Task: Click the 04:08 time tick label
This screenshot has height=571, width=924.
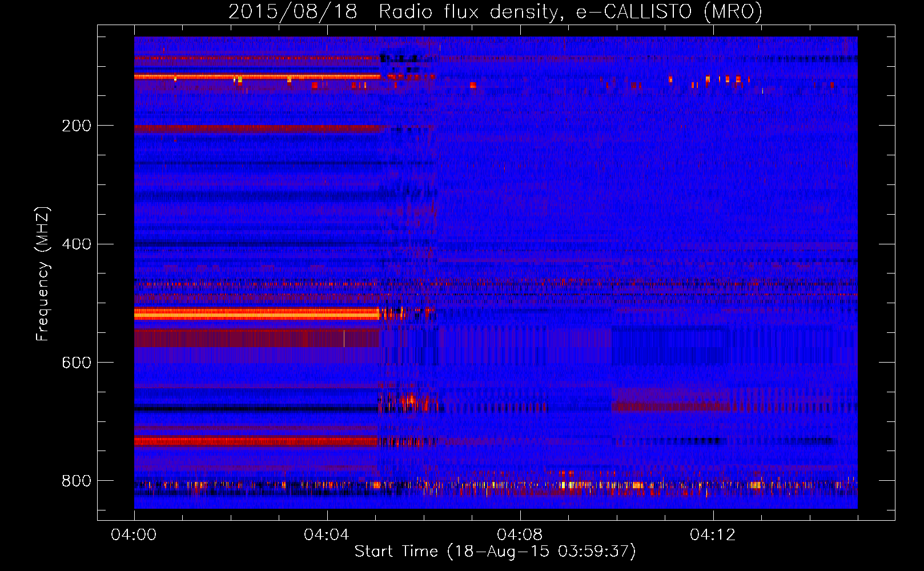Action: pos(520,534)
